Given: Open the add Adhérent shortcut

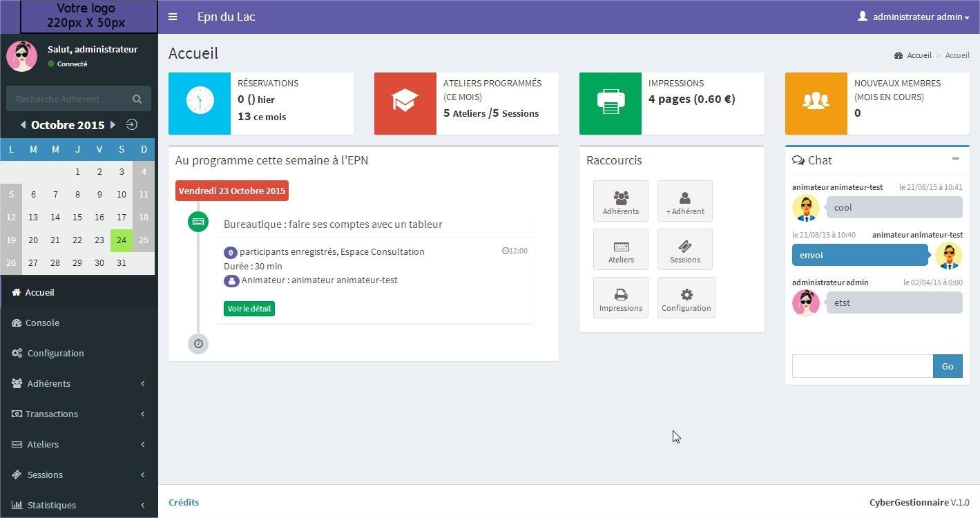Looking at the screenshot, I should pyautogui.click(x=684, y=201).
